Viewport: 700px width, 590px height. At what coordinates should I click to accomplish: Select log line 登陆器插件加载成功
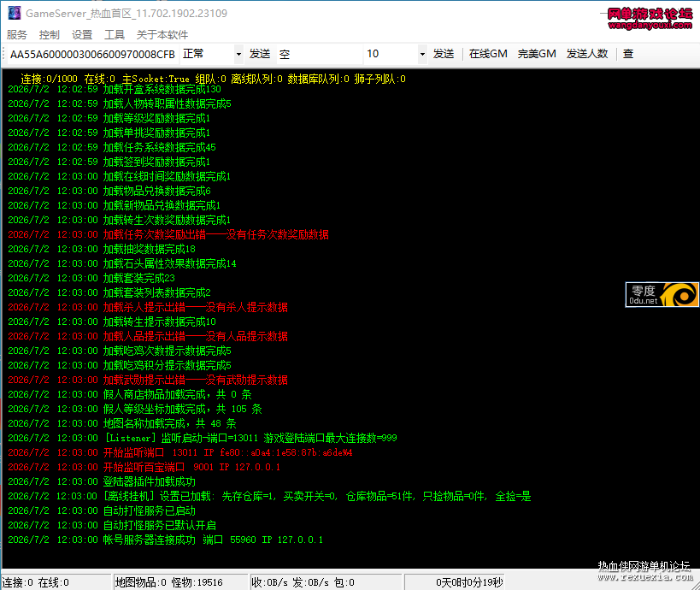pos(102,482)
